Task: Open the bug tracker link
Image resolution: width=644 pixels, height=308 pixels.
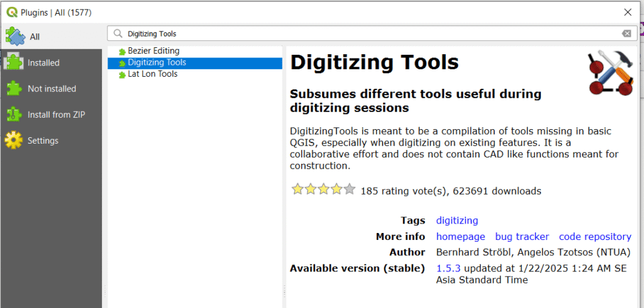Action: coord(522,236)
